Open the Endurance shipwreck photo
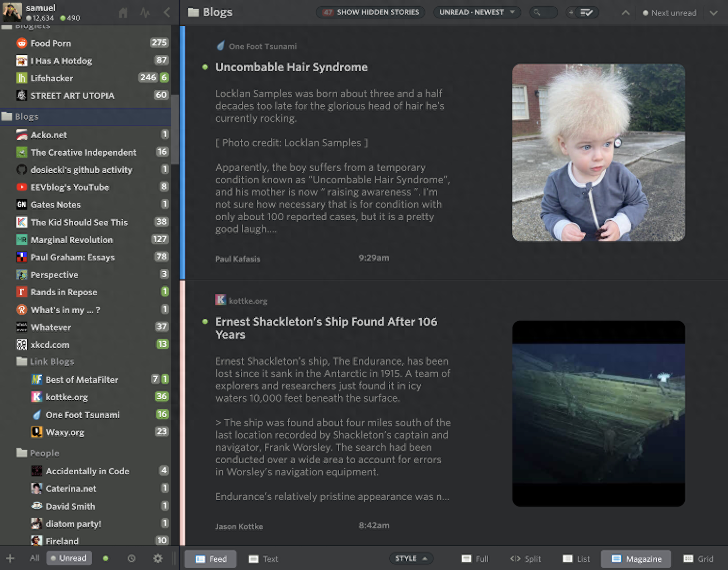 click(599, 413)
